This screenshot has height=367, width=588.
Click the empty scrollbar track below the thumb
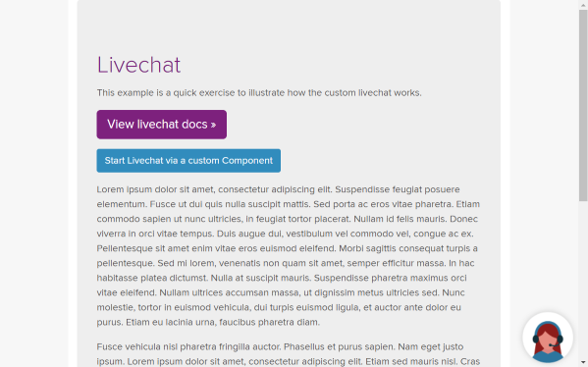583,280
